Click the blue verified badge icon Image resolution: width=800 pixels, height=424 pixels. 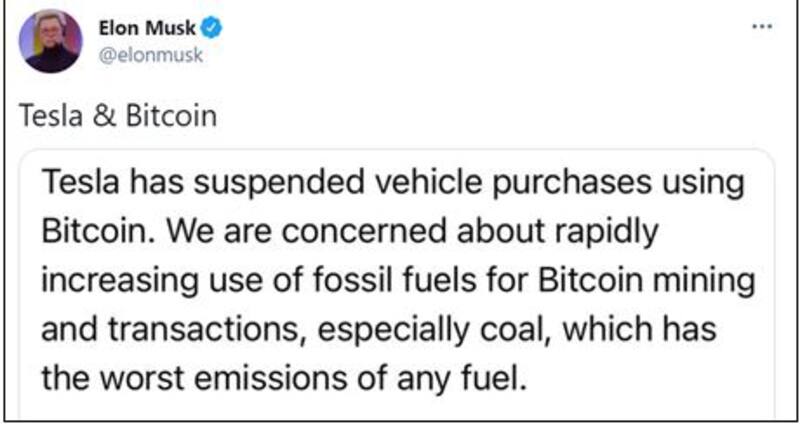point(213,29)
